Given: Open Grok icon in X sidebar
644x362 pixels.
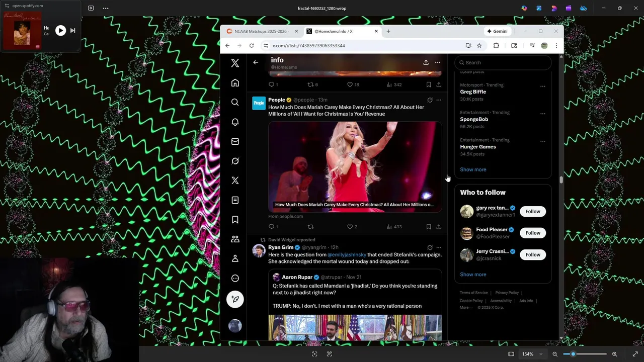Looking at the screenshot, I should point(235,161).
